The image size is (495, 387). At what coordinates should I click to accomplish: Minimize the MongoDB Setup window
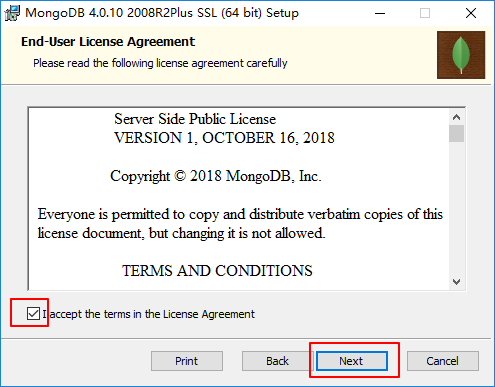[x=380, y=13]
